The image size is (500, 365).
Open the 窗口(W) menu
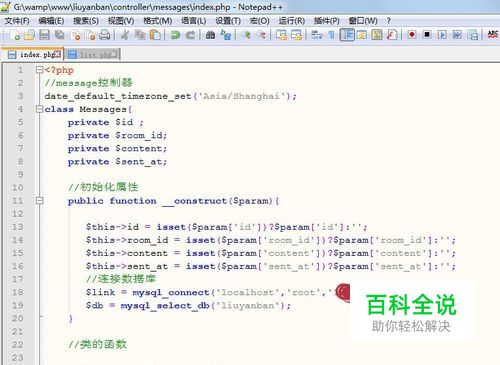(x=363, y=21)
